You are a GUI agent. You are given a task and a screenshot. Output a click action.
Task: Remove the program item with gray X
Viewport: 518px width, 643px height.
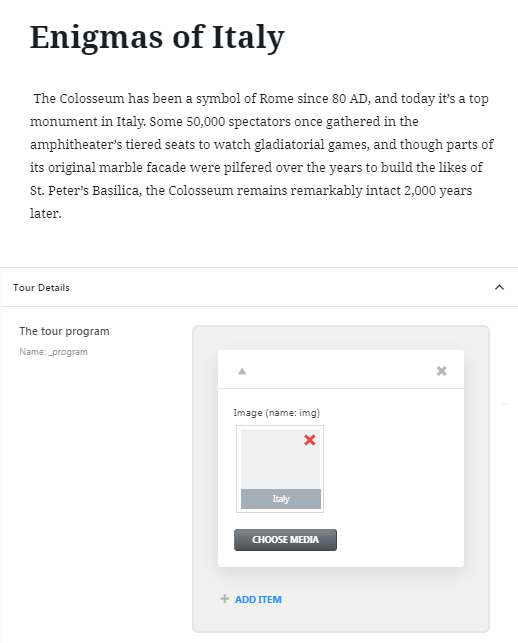tap(441, 371)
